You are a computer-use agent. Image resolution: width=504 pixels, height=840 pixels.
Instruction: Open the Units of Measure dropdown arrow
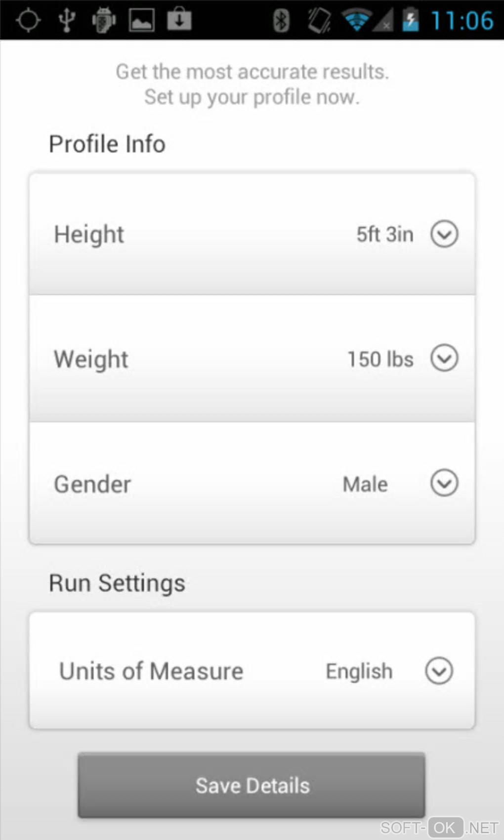coord(439,671)
